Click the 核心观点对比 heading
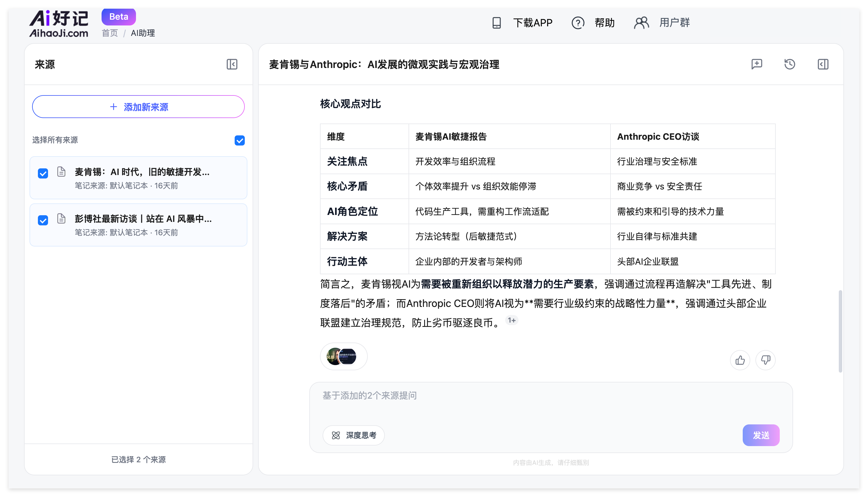 (350, 104)
